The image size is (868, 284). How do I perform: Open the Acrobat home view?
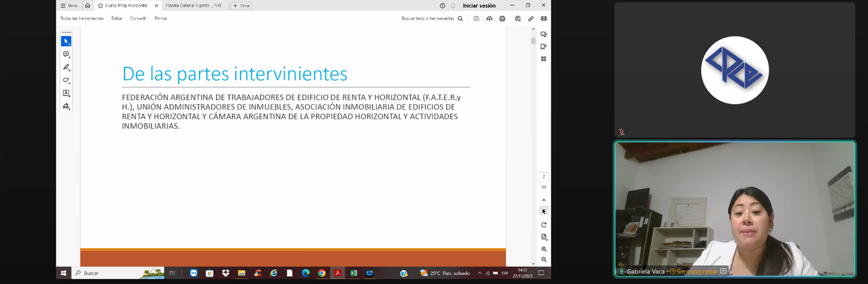87,5
